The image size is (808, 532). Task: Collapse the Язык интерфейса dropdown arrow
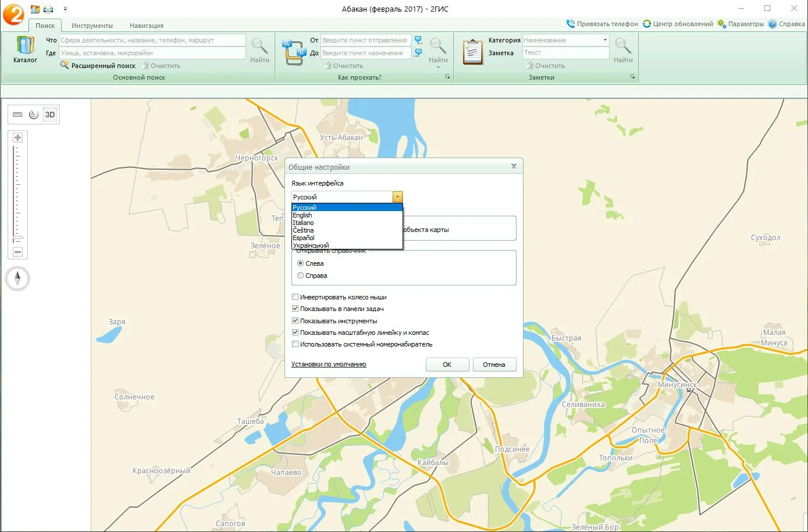point(397,197)
